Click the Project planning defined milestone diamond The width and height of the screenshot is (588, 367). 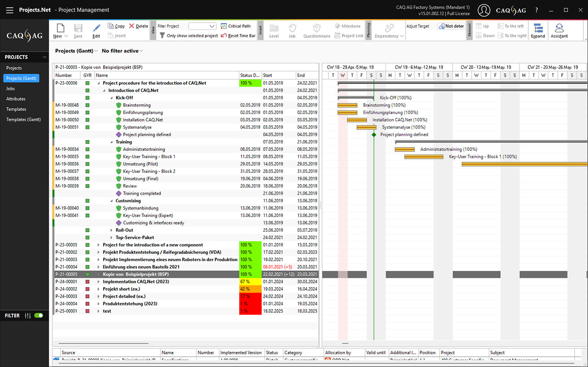tap(374, 135)
